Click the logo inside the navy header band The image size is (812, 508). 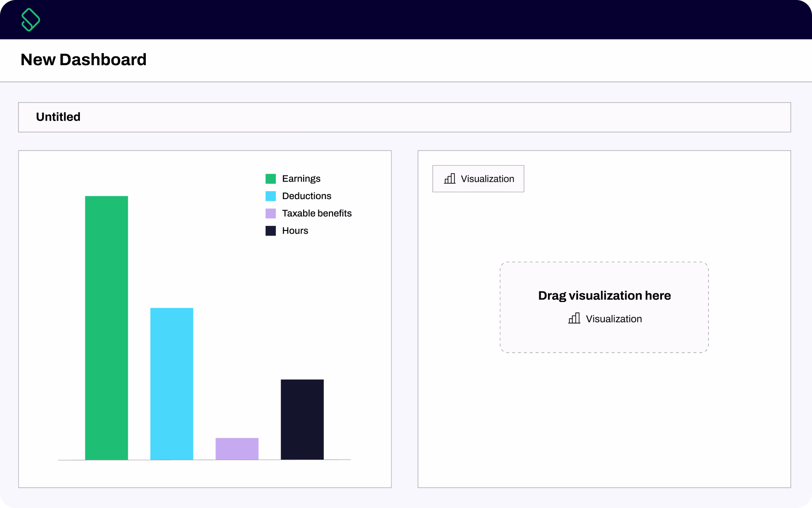coord(30,19)
